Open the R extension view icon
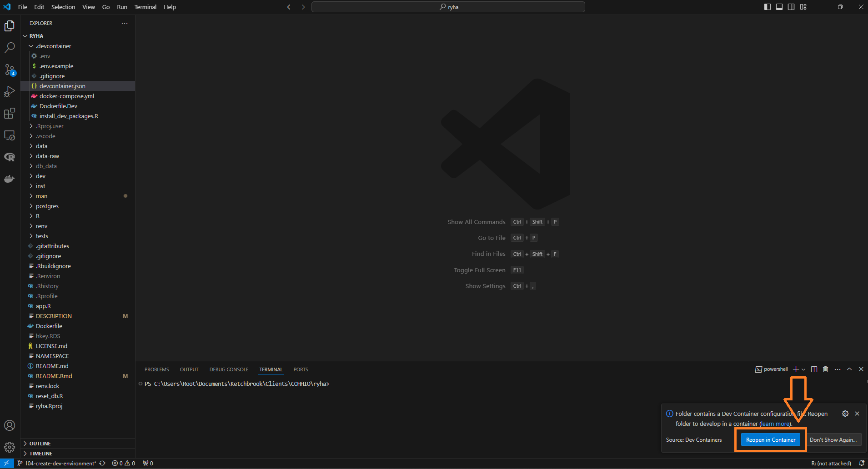 click(10, 157)
